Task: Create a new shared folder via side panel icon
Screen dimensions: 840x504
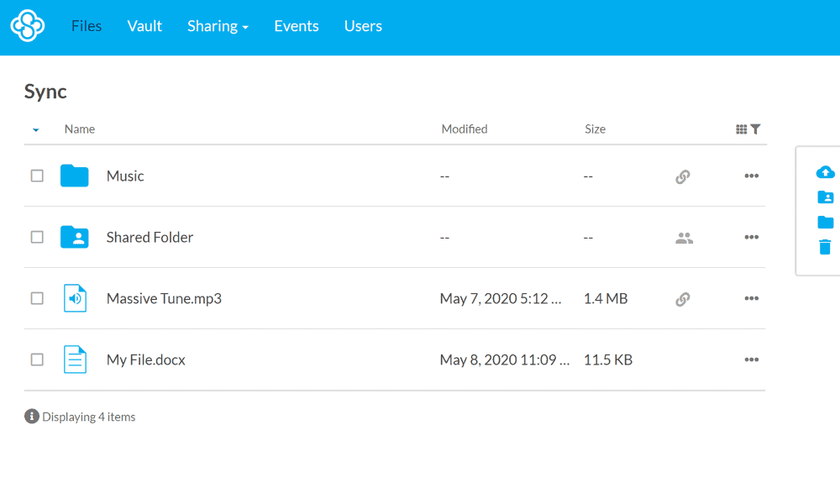Action: [x=825, y=197]
